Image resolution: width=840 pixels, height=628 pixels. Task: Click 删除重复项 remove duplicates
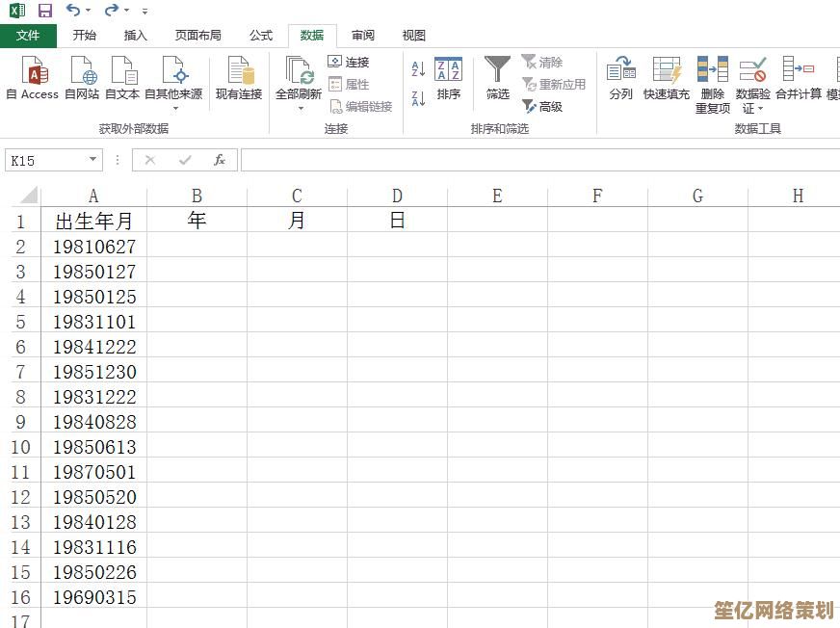tap(712, 82)
